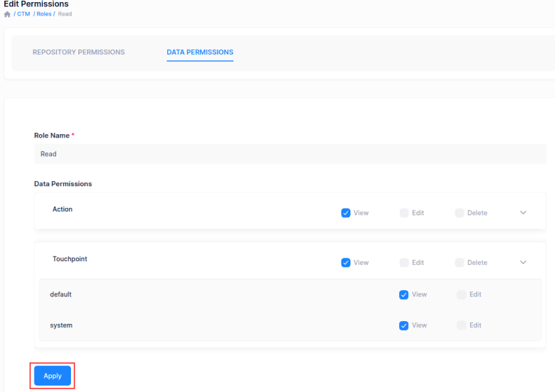This screenshot has width=555, height=392.
Task: Uncheck View for Touchpoint row
Action: (x=346, y=263)
